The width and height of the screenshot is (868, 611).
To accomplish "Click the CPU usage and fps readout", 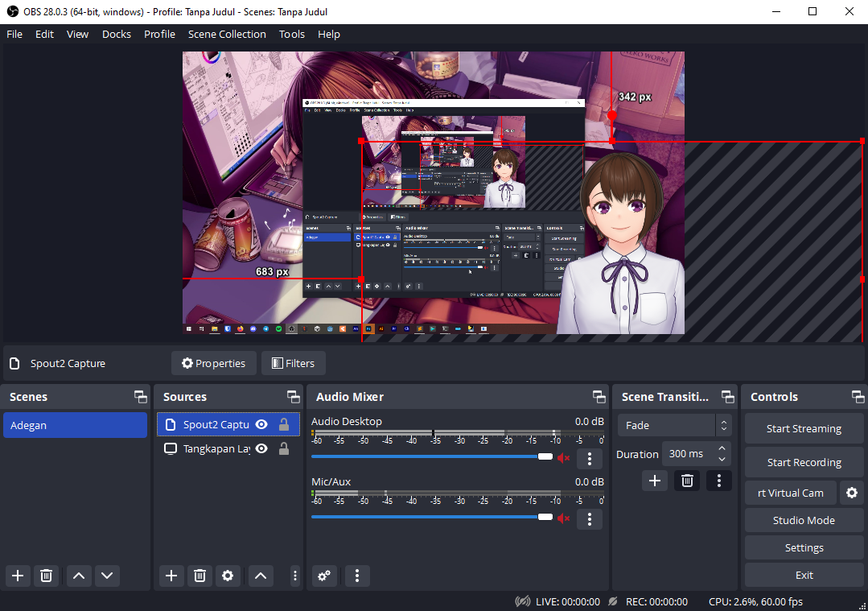I will pyautogui.click(x=755, y=601).
